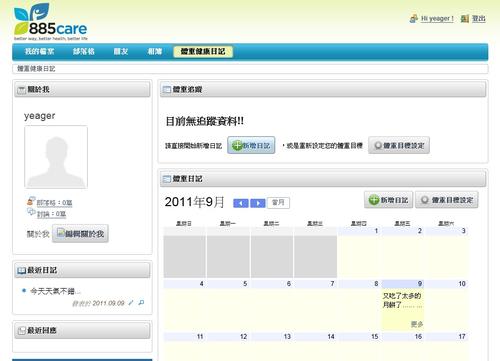Click the yeager profile avatar thumbnail

tap(56, 157)
